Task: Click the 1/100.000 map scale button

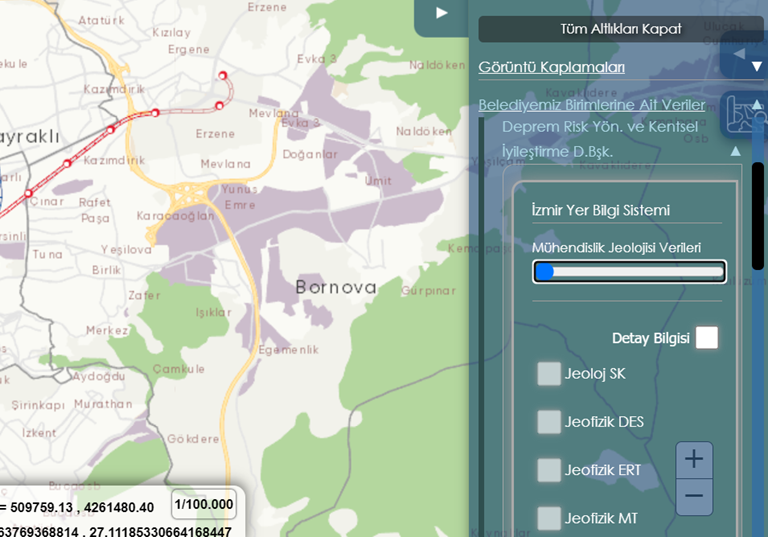Action: [x=203, y=504]
